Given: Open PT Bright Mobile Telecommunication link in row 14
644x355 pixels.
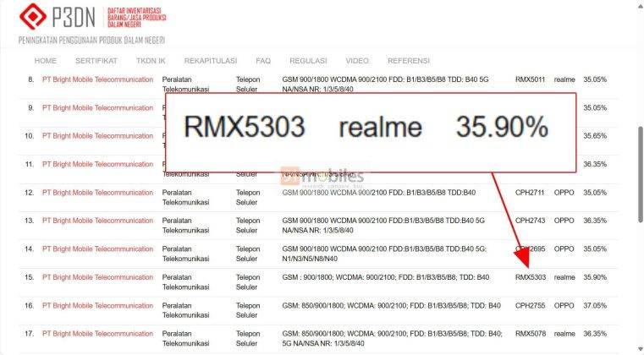Looking at the screenshot, I should tap(98, 249).
